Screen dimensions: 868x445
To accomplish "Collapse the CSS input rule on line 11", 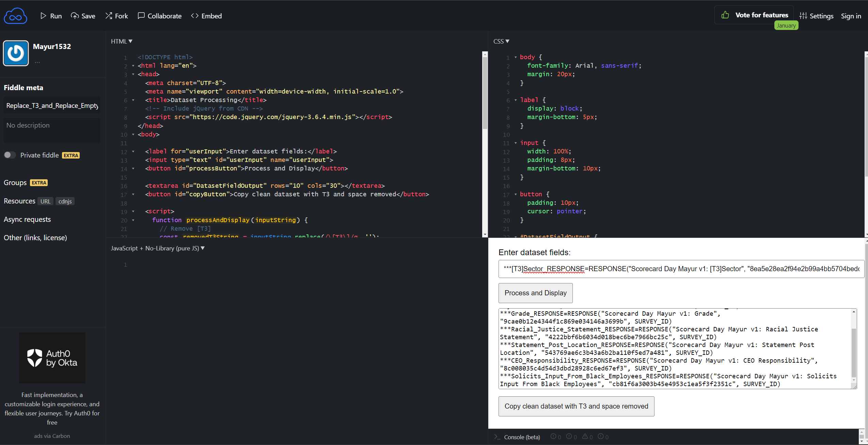I will pos(516,143).
